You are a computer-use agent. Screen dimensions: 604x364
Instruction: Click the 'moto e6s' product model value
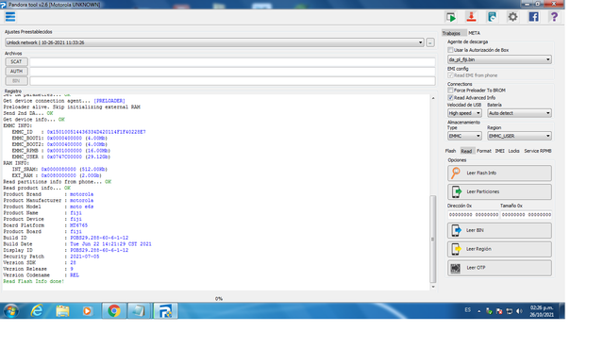[x=82, y=207]
